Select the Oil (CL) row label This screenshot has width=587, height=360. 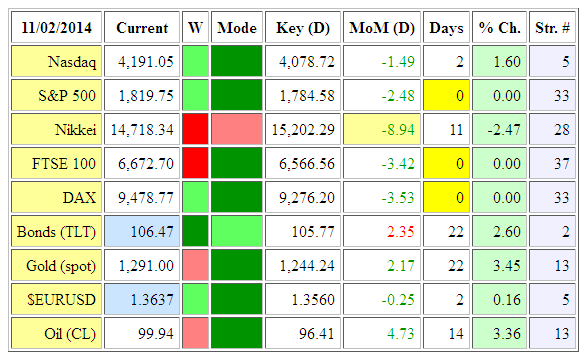coord(57,333)
